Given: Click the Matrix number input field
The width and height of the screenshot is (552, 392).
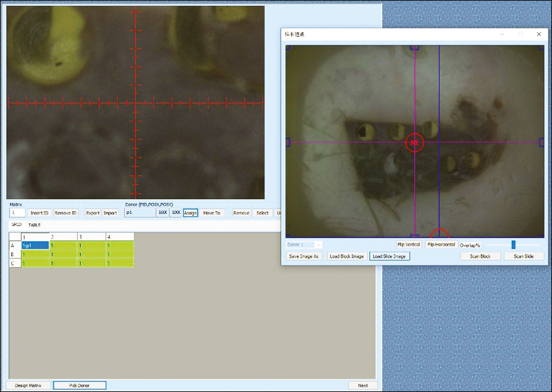Looking at the screenshot, I should coord(17,213).
